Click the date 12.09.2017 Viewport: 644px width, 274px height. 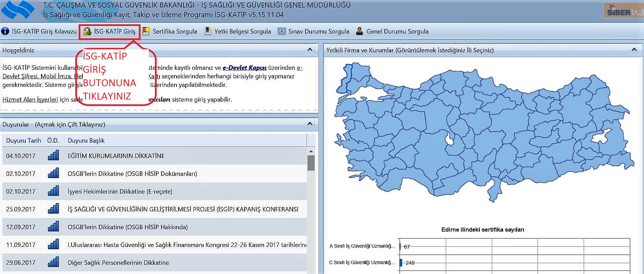[21, 227]
